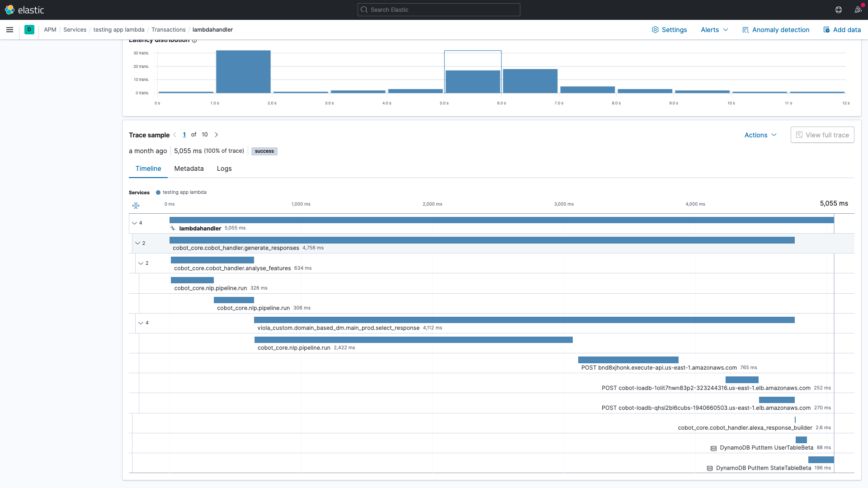868x488 pixels.
Task: Collapse the generate_responses span children
Action: (137, 243)
